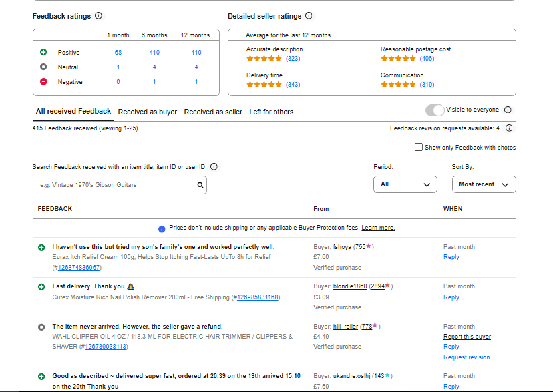Check Show only Feedback with photos

click(418, 147)
